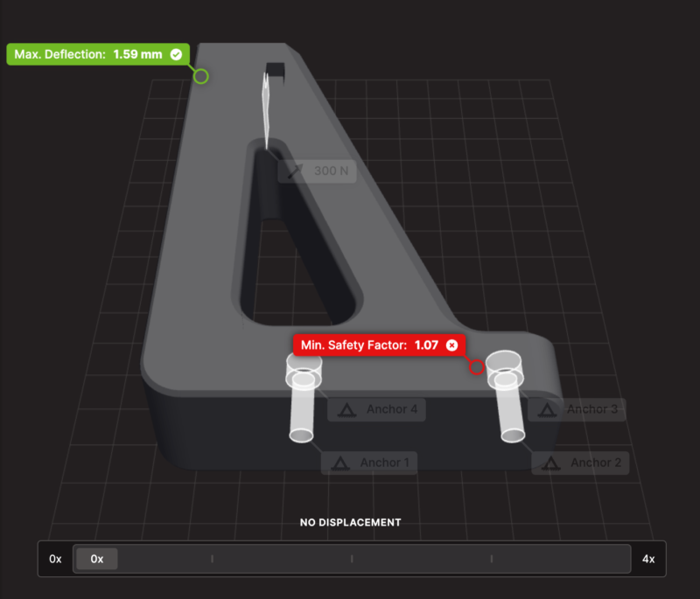
Task: Select the Anchor 4 label
Action: (x=376, y=409)
